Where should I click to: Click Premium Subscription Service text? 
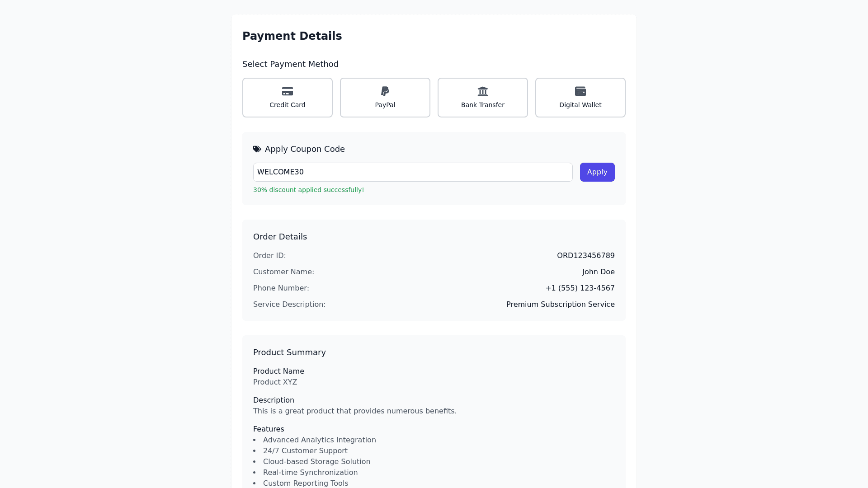(x=560, y=305)
